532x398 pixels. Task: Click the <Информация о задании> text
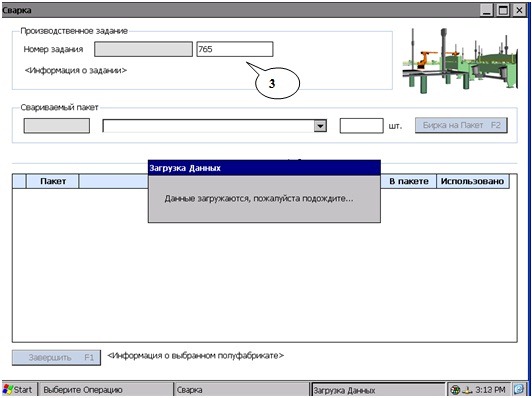click(76, 71)
